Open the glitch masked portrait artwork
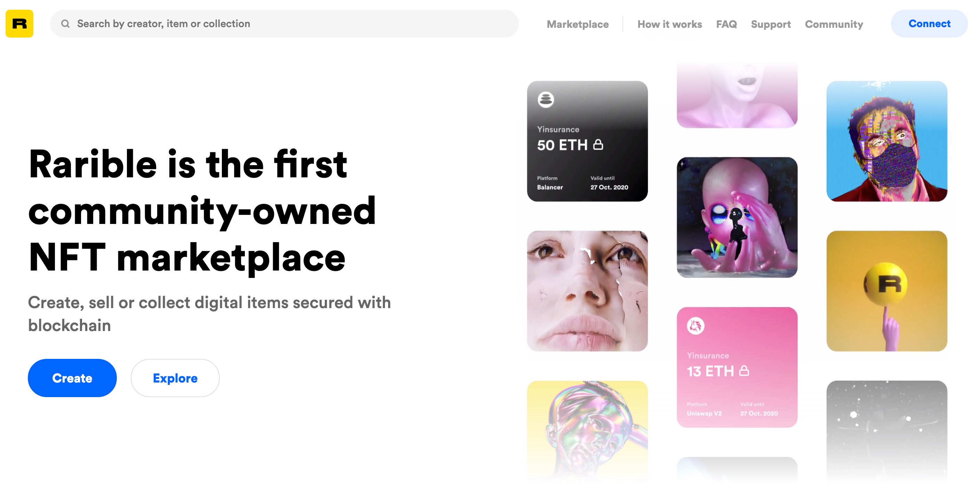The image size is (980, 491). [x=887, y=141]
